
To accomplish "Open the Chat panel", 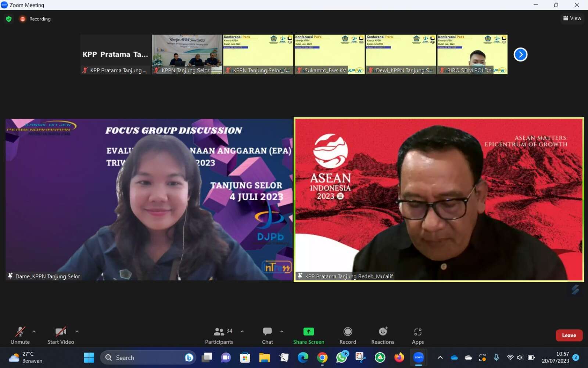I will [x=267, y=335].
